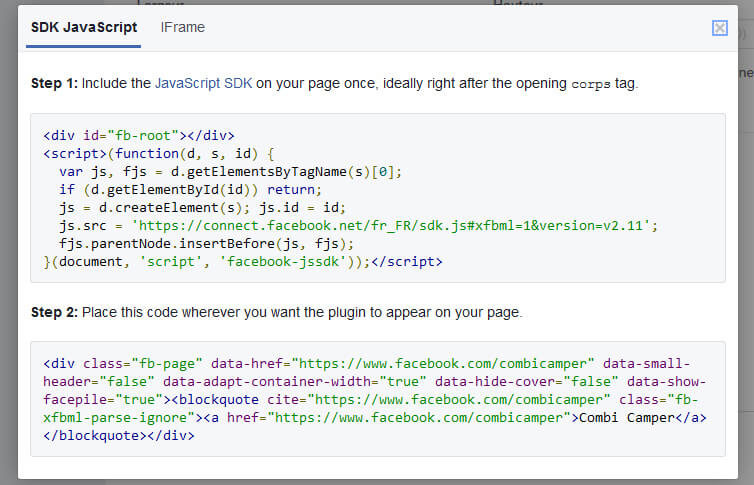This screenshot has width=754, height=485.
Task: Select the js.src connect.facebook.net line
Action: pyautogui.click(x=358, y=225)
